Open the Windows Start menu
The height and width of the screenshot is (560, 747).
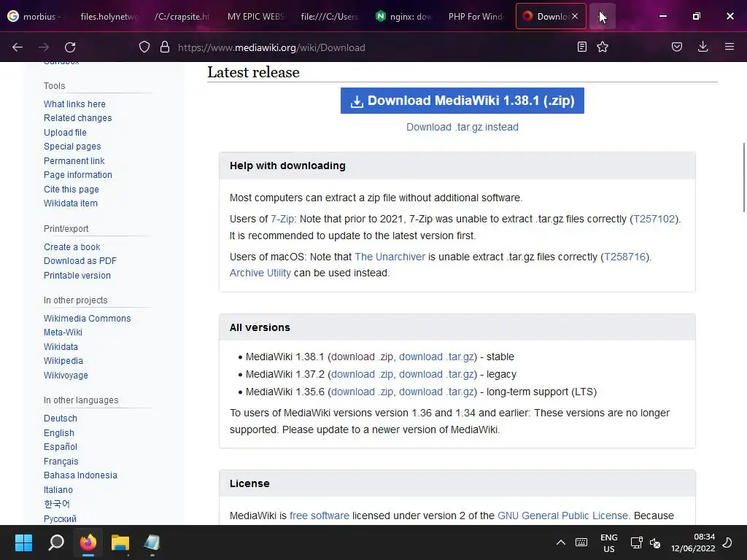point(23,542)
